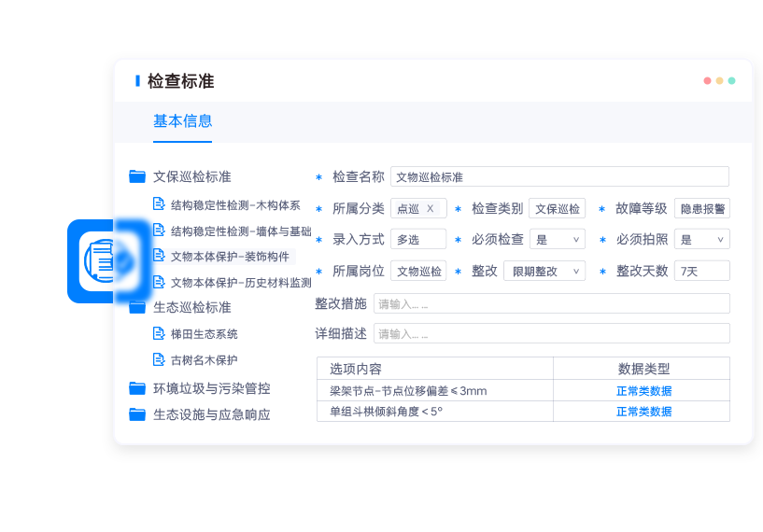
Task: Click document icon beside 古树名木保护
Action: pyautogui.click(x=159, y=359)
